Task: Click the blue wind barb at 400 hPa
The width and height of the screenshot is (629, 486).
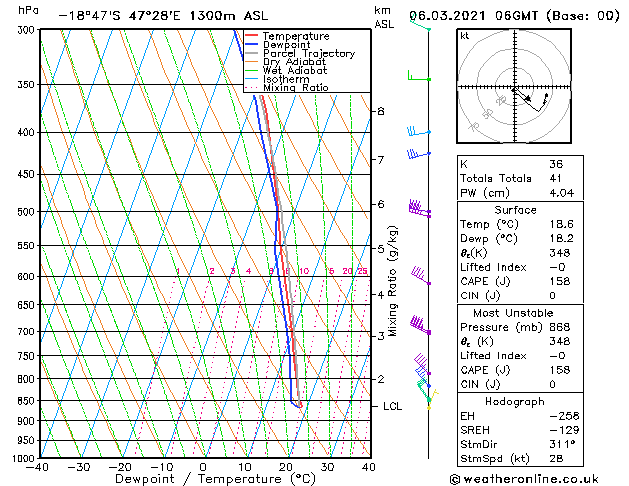Action: (419, 131)
